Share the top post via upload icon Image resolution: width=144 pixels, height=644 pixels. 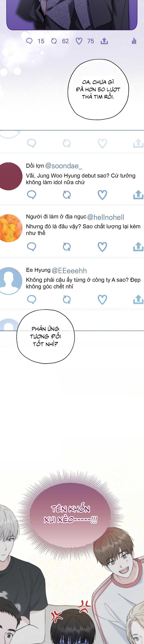104,41
